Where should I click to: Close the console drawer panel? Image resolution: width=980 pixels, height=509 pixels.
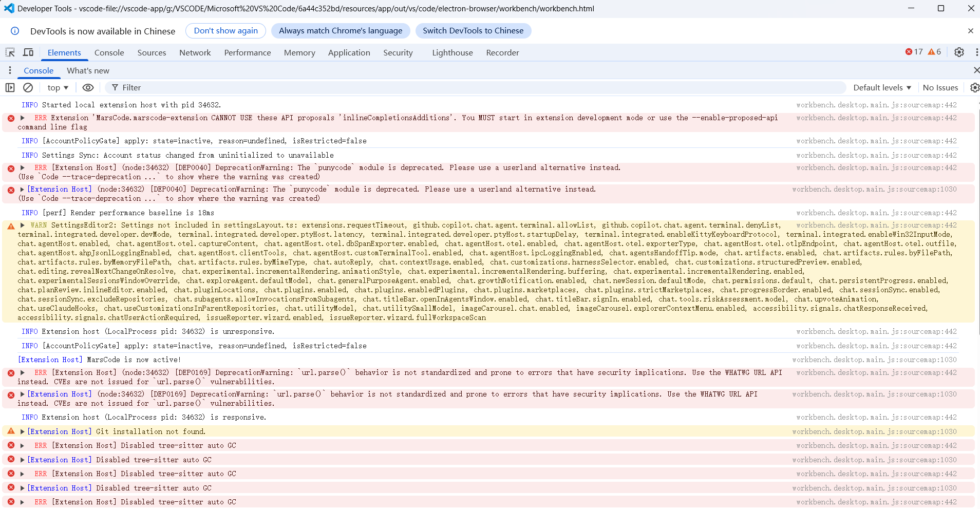tap(976, 70)
